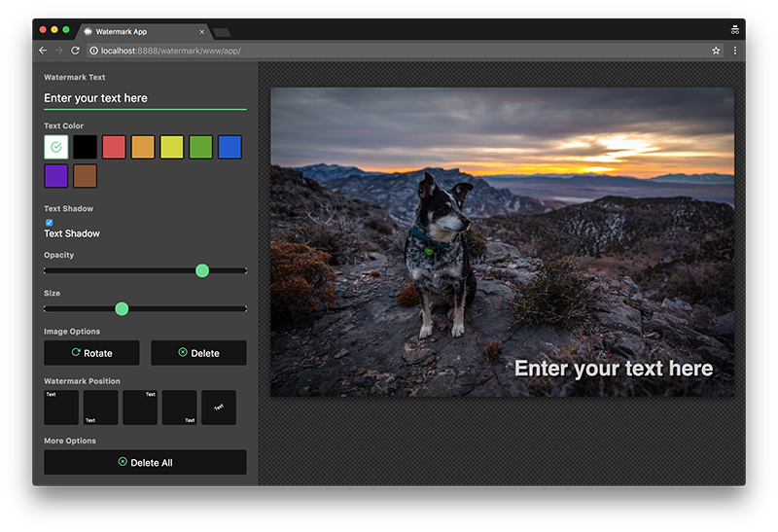Viewport: 778px width, 532px height.
Task: Pick the yellow text color swatch
Action: (172, 147)
